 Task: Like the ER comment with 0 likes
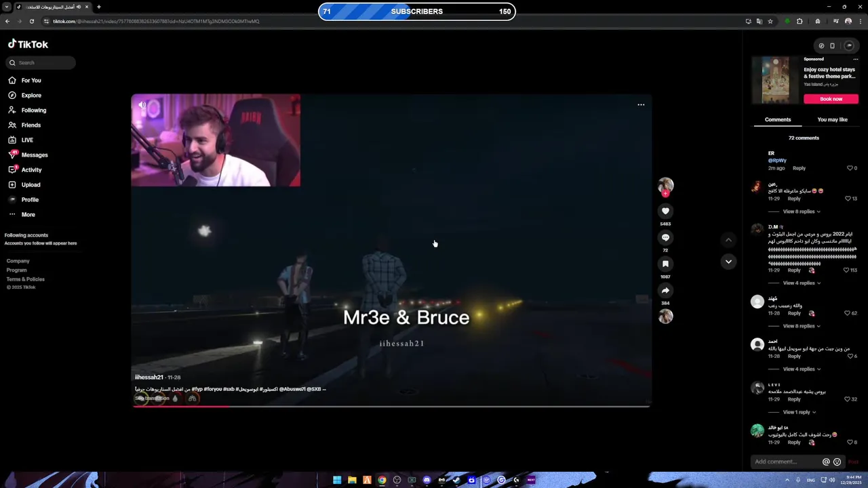coord(850,168)
